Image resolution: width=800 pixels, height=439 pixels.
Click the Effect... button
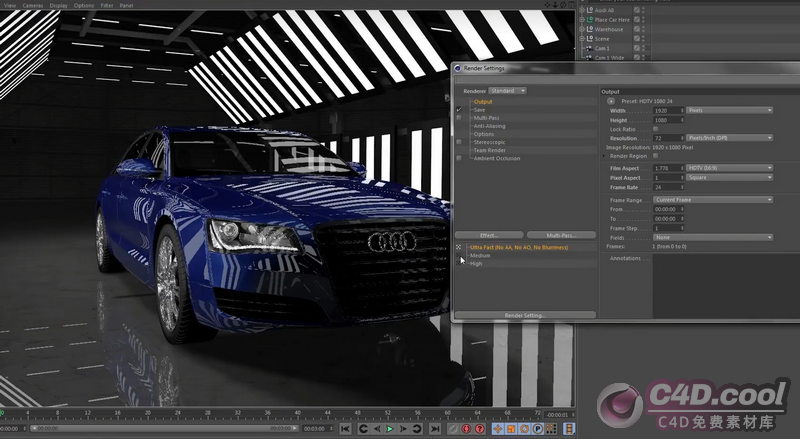click(489, 235)
